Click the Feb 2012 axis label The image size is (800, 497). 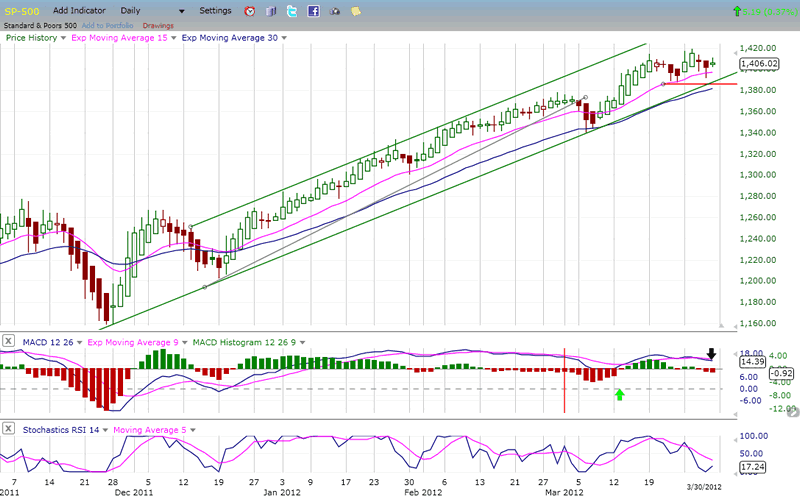click(x=423, y=492)
